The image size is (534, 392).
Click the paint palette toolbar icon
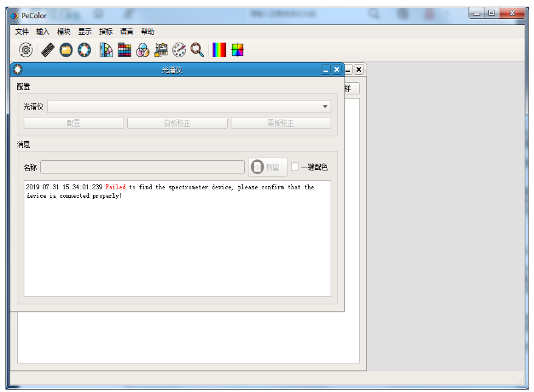pos(179,50)
